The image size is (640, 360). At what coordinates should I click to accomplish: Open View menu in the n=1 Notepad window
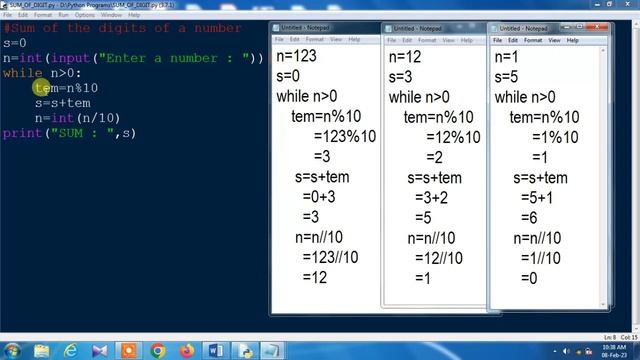tap(554, 40)
